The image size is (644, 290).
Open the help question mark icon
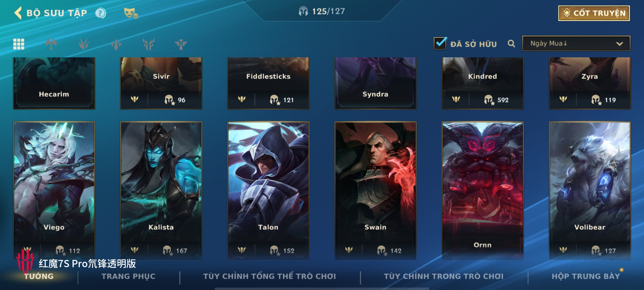pos(101,13)
